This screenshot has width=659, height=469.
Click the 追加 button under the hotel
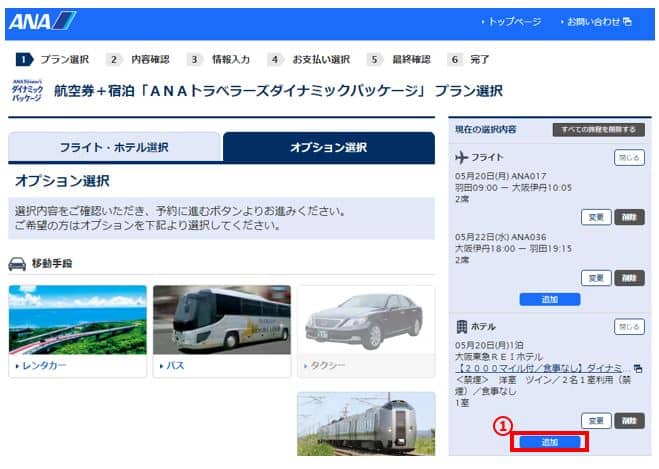(x=549, y=441)
